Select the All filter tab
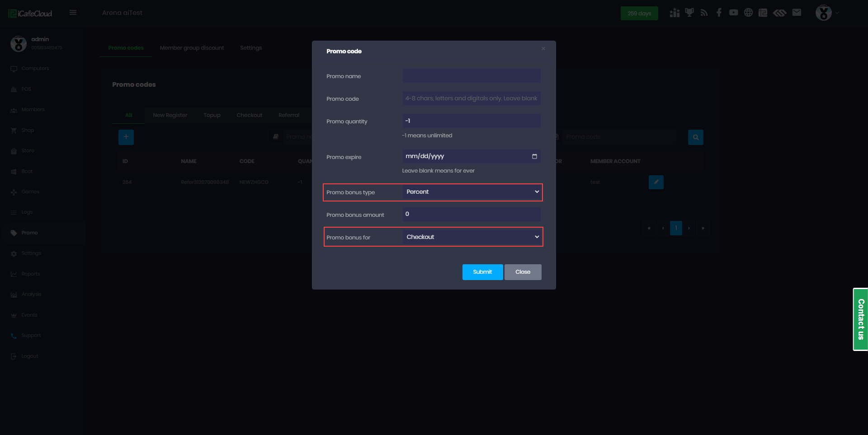This screenshot has width=868, height=435. 129,115
